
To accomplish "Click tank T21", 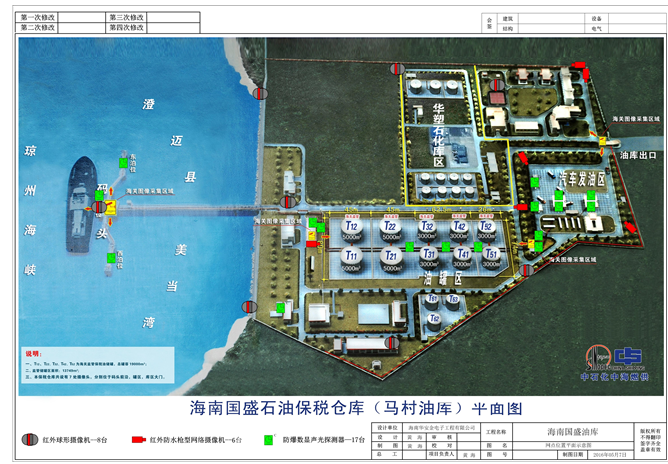I will 391,259.
